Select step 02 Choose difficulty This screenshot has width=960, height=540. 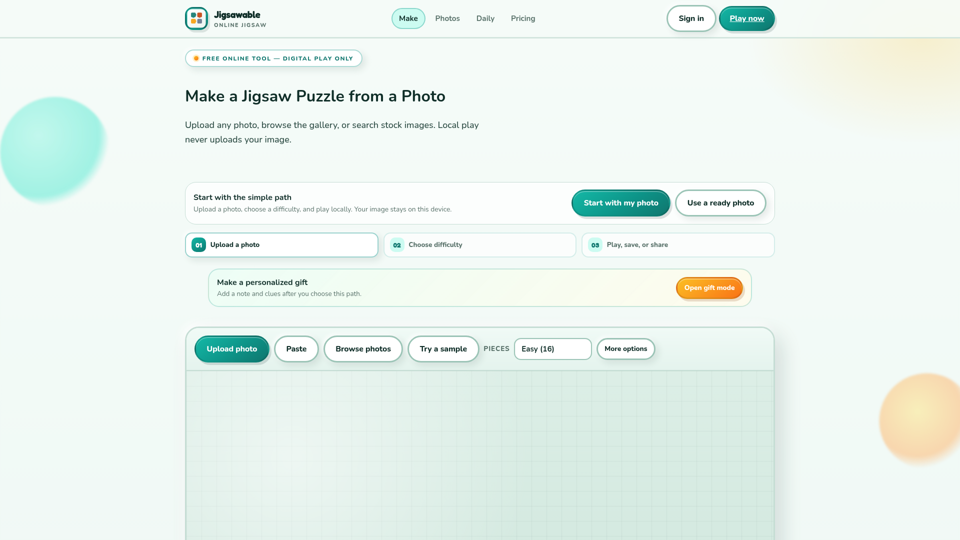[480, 245]
